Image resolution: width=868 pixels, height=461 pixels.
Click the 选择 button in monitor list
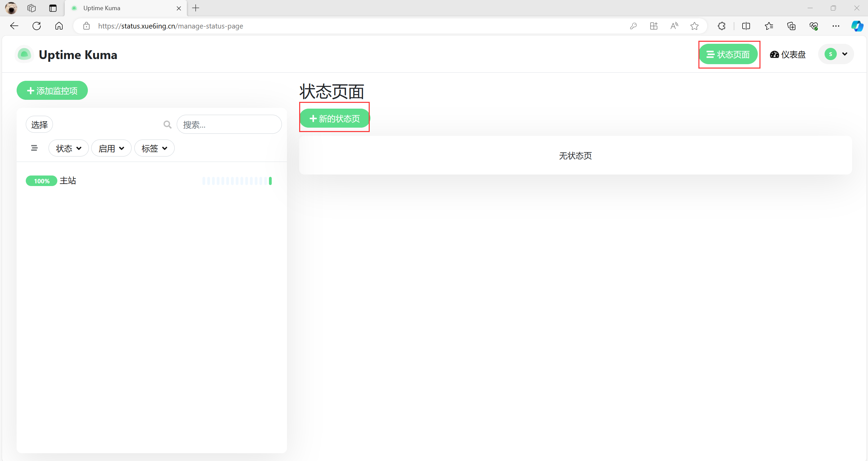pos(39,125)
